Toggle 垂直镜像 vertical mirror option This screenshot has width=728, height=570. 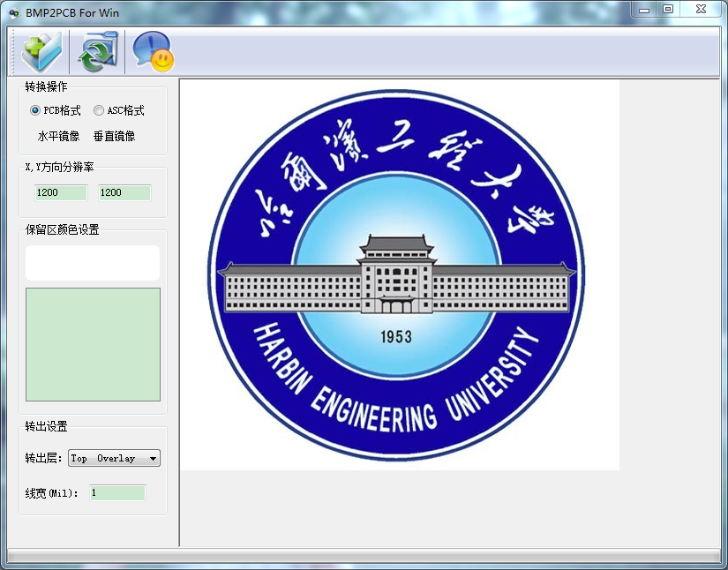114,136
